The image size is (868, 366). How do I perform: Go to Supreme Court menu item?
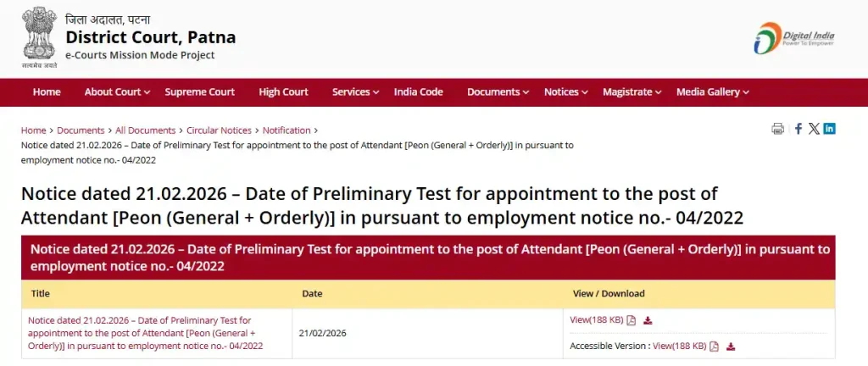point(200,91)
